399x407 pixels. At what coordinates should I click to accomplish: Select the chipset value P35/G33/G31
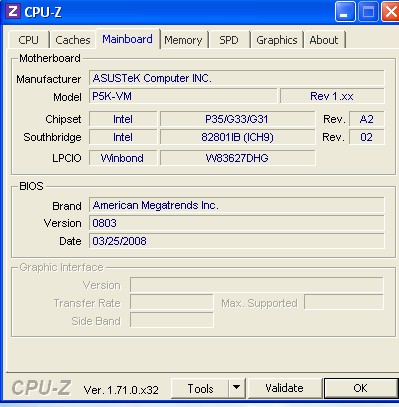coord(237,119)
